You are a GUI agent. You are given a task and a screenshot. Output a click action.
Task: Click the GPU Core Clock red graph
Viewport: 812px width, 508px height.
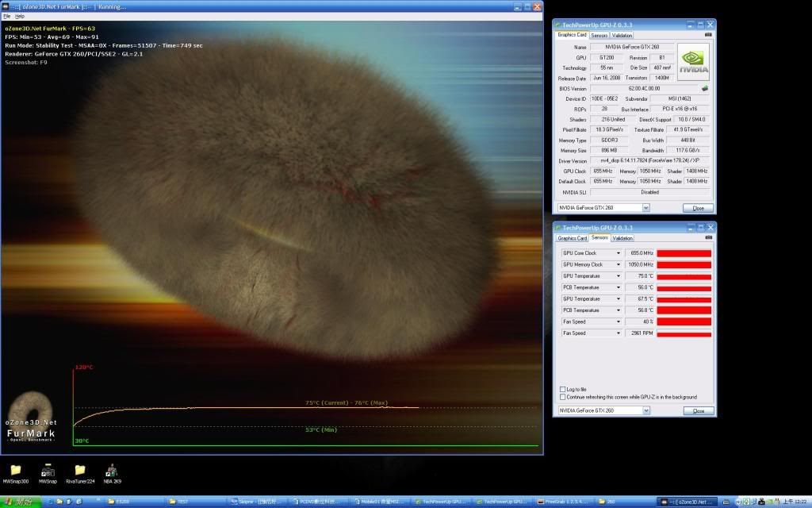coord(684,253)
